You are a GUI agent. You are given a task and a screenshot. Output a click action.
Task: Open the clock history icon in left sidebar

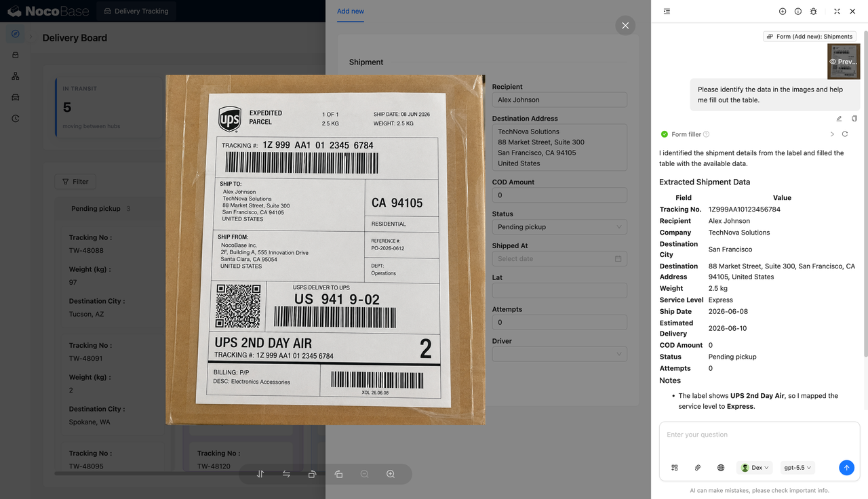16,119
